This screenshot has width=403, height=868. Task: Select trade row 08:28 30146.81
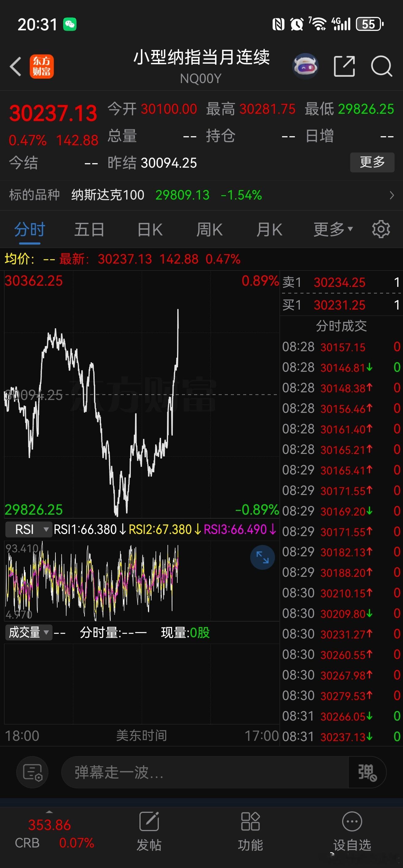pyautogui.click(x=341, y=367)
